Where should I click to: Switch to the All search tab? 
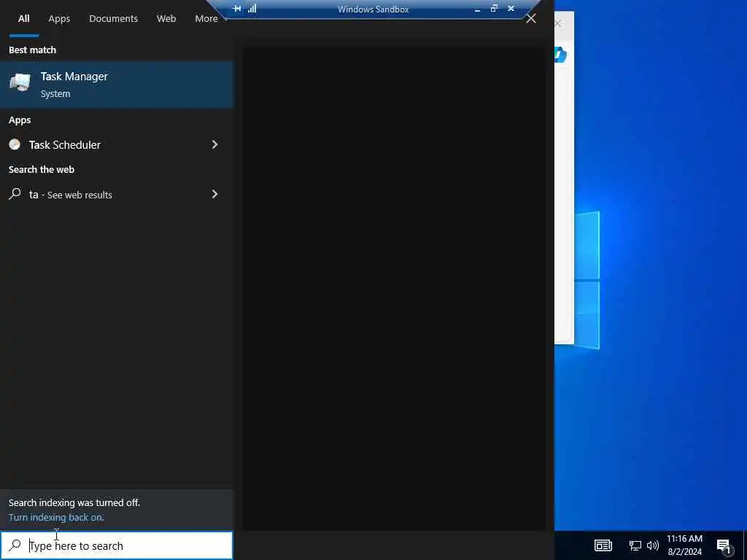[24, 18]
